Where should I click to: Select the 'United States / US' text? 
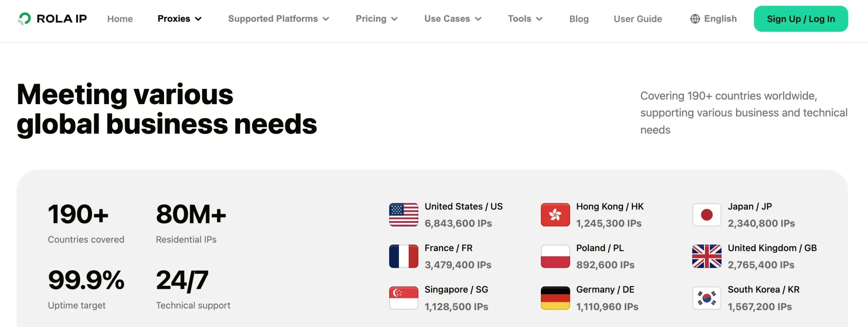coord(464,206)
